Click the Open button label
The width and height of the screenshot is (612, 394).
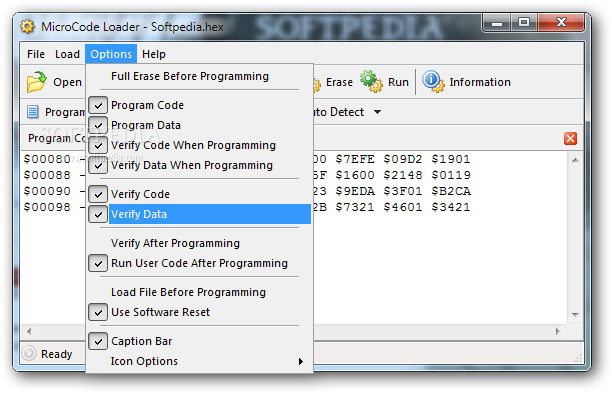point(67,82)
